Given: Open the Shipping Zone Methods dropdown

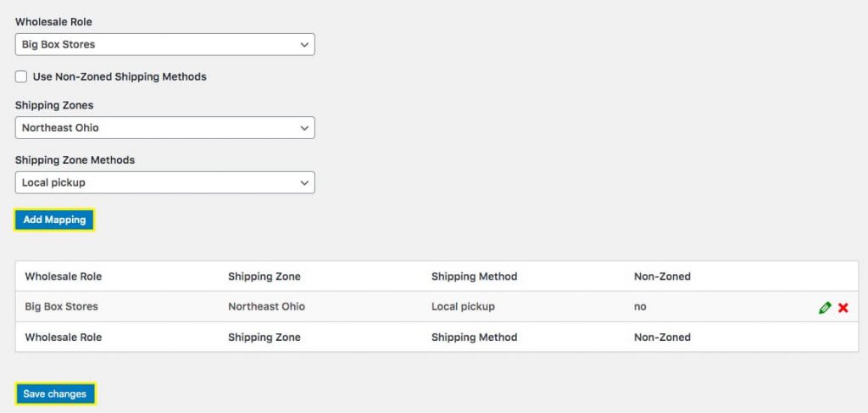Looking at the screenshot, I should click(x=165, y=182).
